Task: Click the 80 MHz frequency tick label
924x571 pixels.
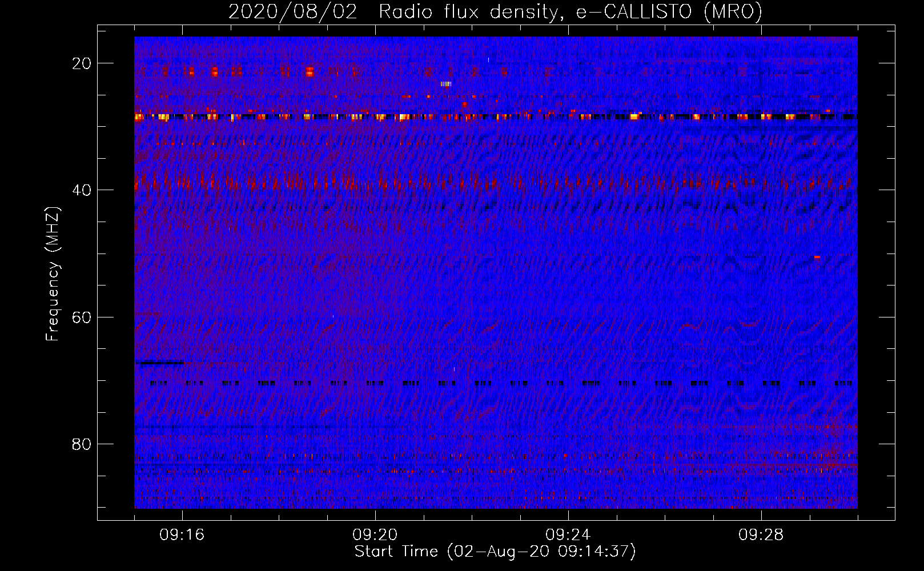Action: pos(82,444)
